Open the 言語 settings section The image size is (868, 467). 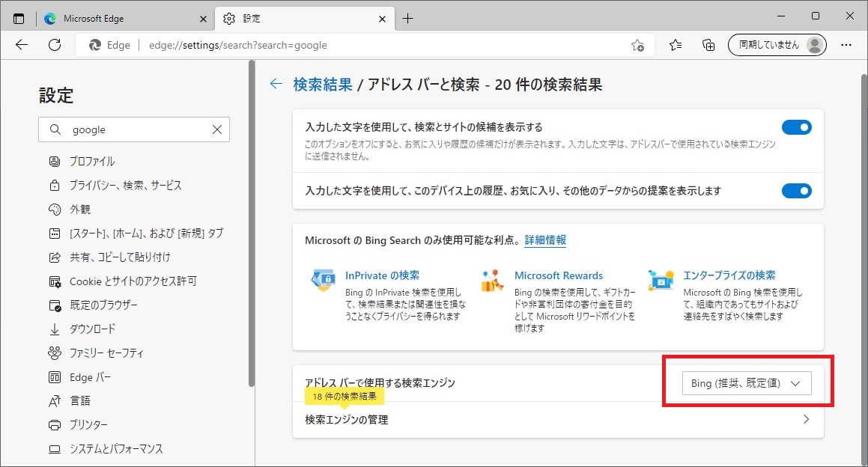coord(79,401)
